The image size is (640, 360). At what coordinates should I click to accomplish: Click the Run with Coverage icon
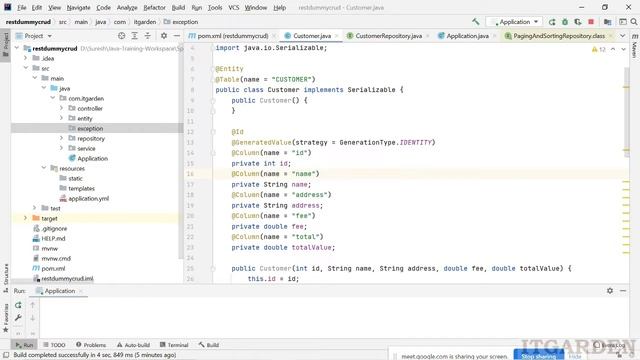[578, 22]
